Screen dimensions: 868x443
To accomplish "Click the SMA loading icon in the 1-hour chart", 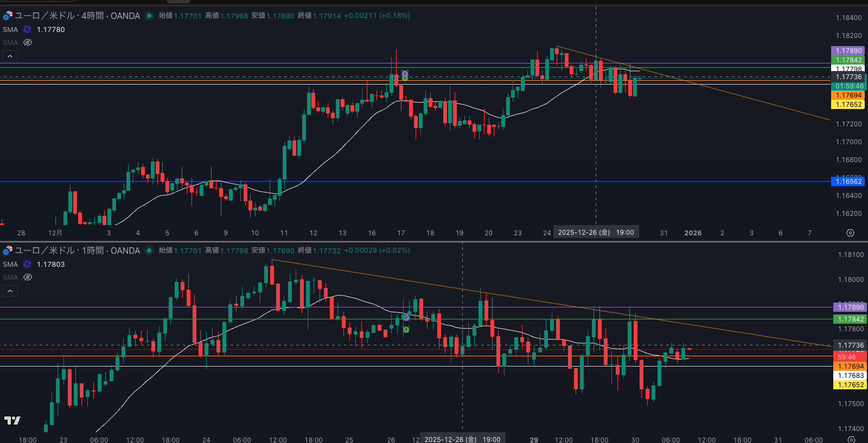I will pos(27,264).
